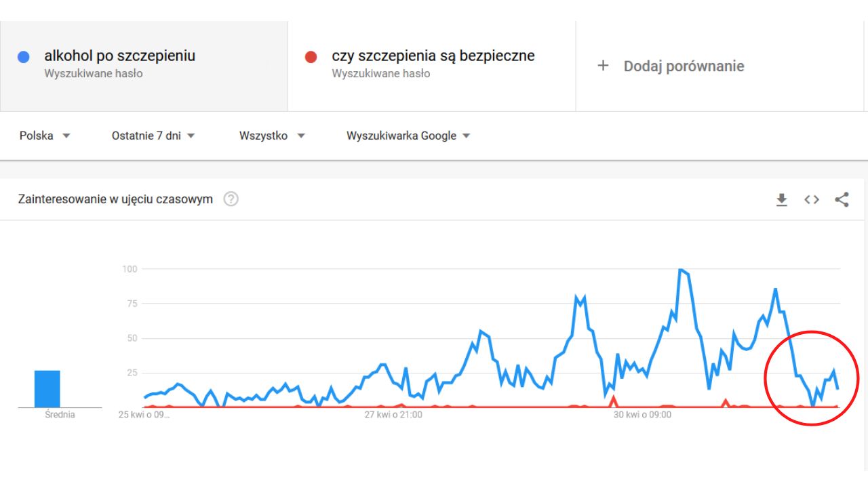Click Dodaj porównanie to add a term
The image size is (868, 488).
point(684,66)
